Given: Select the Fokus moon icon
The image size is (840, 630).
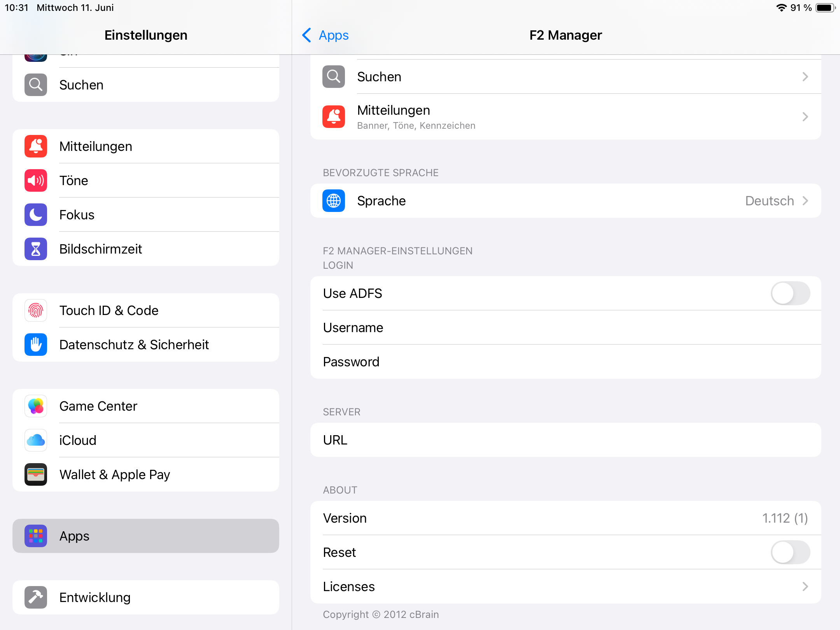Looking at the screenshot, I should (36, 215).
